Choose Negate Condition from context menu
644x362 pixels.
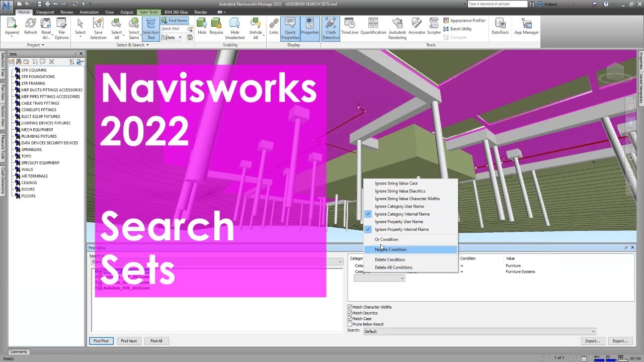(x=410, y=249)
